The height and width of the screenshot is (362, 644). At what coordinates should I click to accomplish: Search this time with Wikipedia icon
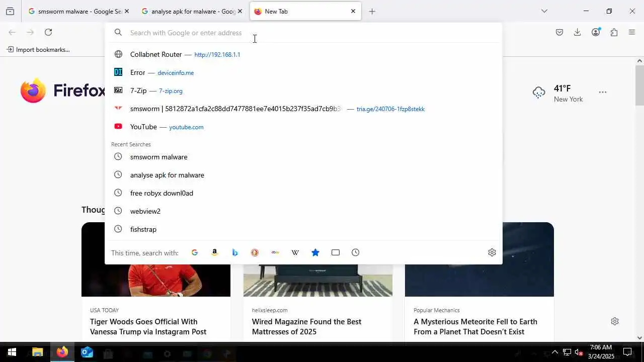[295, 252]
